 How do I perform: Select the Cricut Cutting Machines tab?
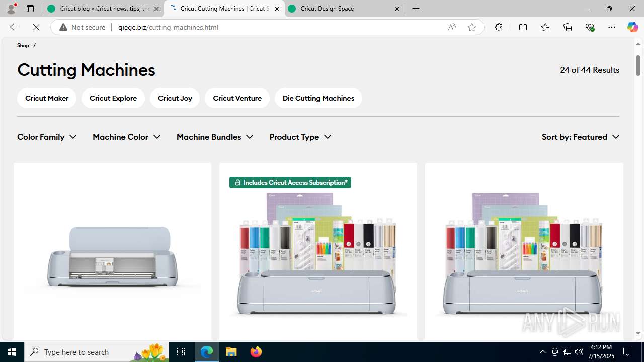[224, 9]
